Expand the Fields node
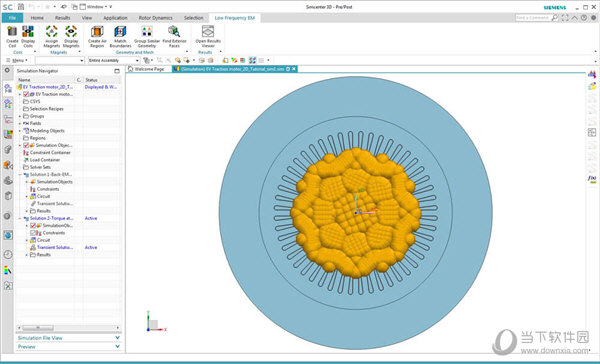The image size is (600, 364). (20, 123)
